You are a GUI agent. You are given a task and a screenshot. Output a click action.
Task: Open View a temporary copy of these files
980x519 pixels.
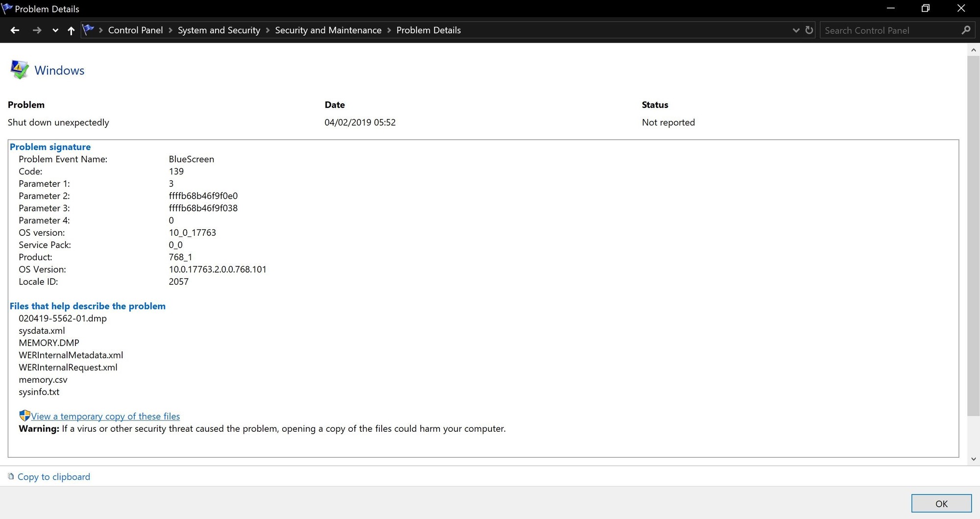pyautogui.click(x=105, y=417)
